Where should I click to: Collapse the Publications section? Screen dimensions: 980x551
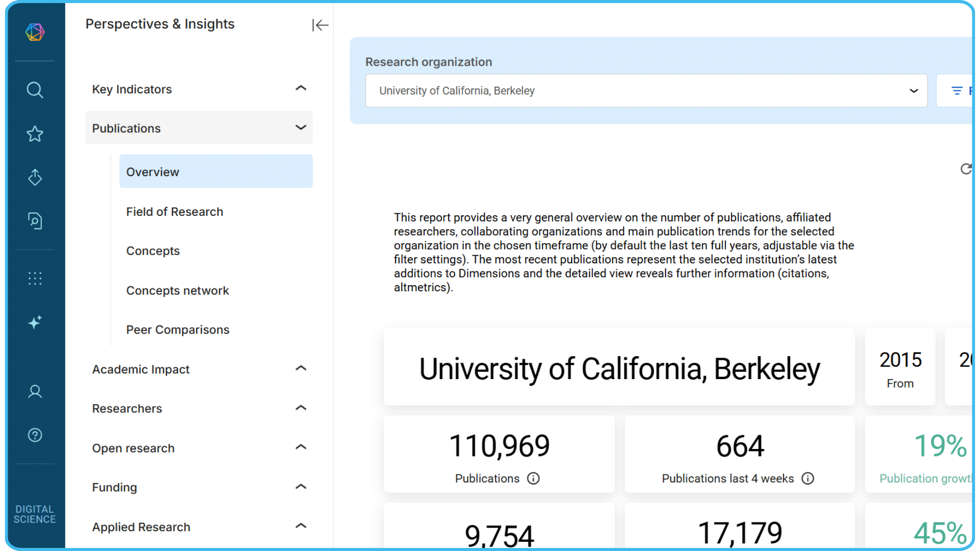coord(199,128)
